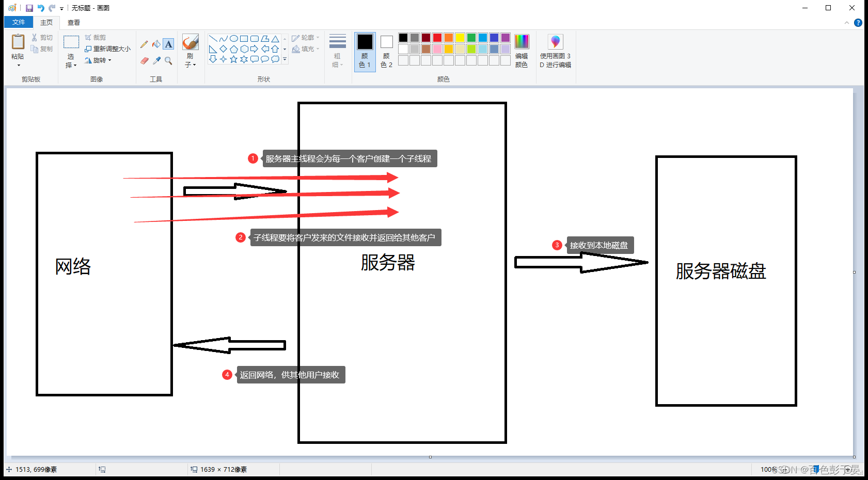Screen dimensions: 868x480
Task: Choose the Right triangle shape
Action: [x=213, y=49]
